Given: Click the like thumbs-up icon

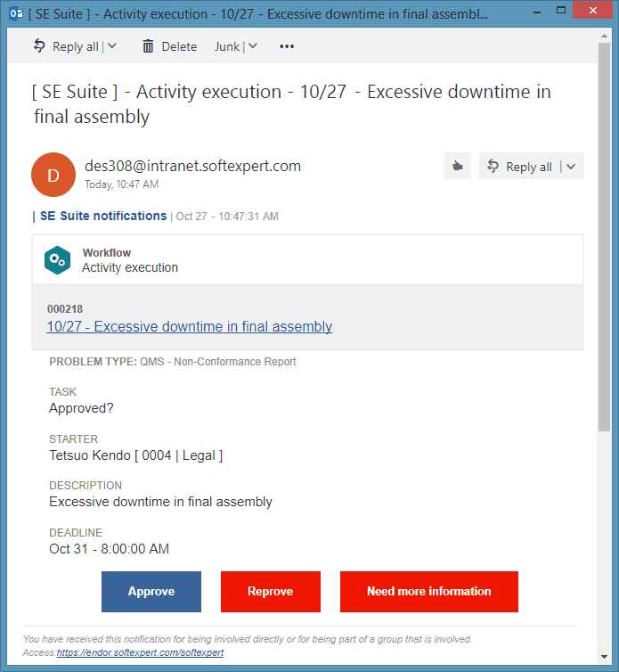Looking at the screenshot, I should [458, 166].
